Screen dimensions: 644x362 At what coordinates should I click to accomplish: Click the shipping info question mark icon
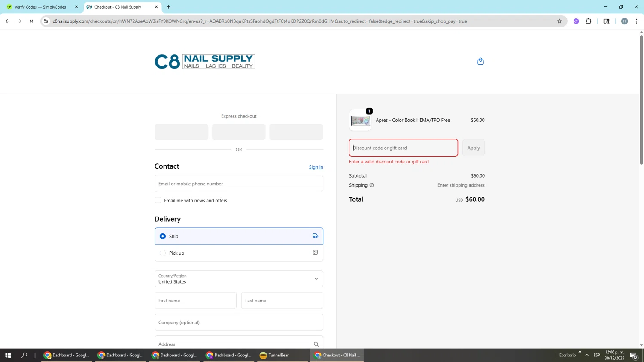372,185
